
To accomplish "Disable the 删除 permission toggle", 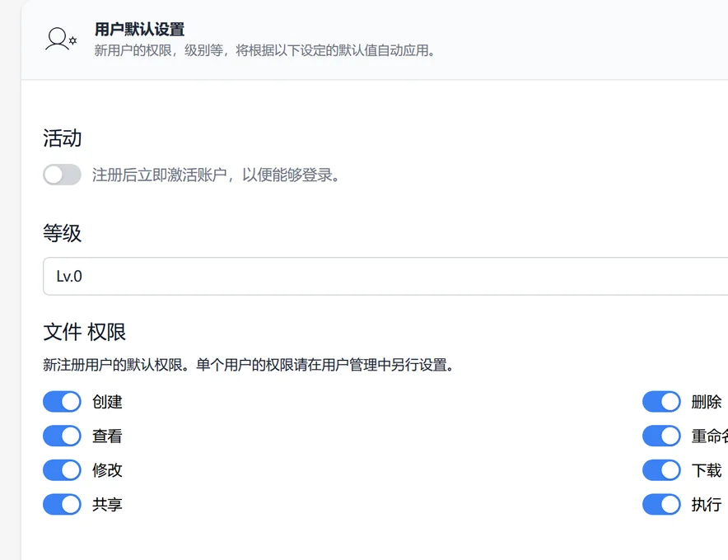I will pos(661,402).
